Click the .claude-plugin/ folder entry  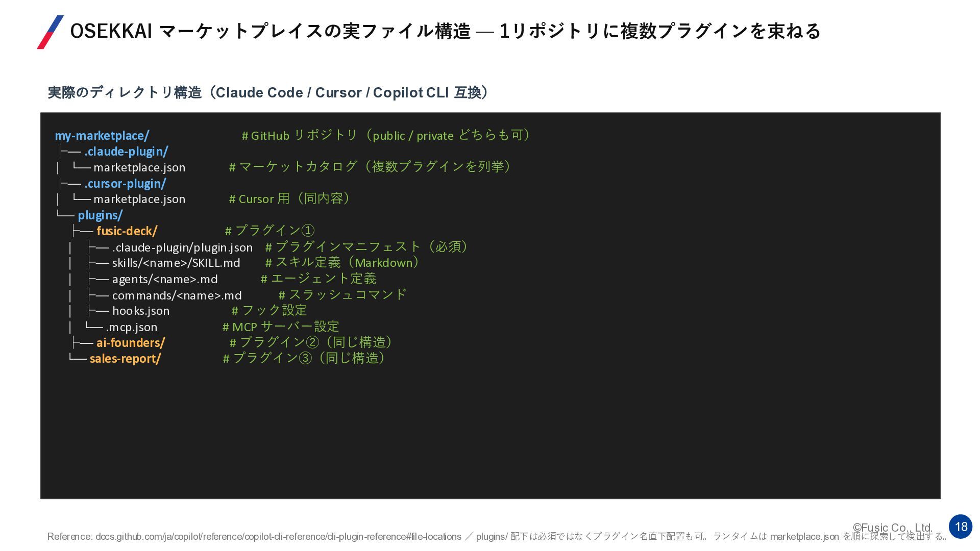(x=126, y=152)
